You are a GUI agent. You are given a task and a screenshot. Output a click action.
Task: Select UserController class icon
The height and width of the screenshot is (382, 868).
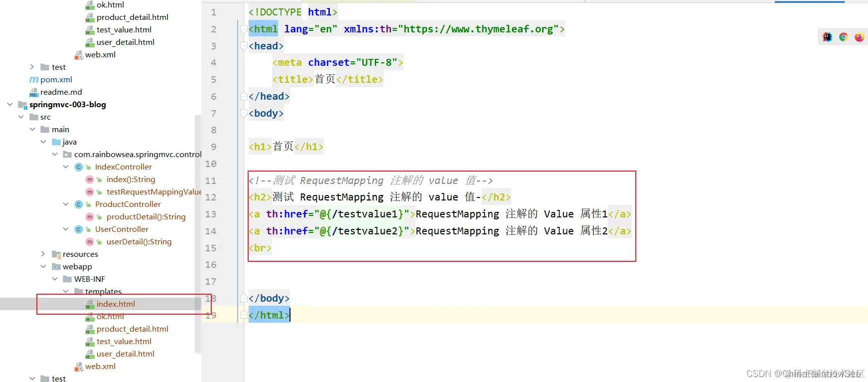point(78,229)
